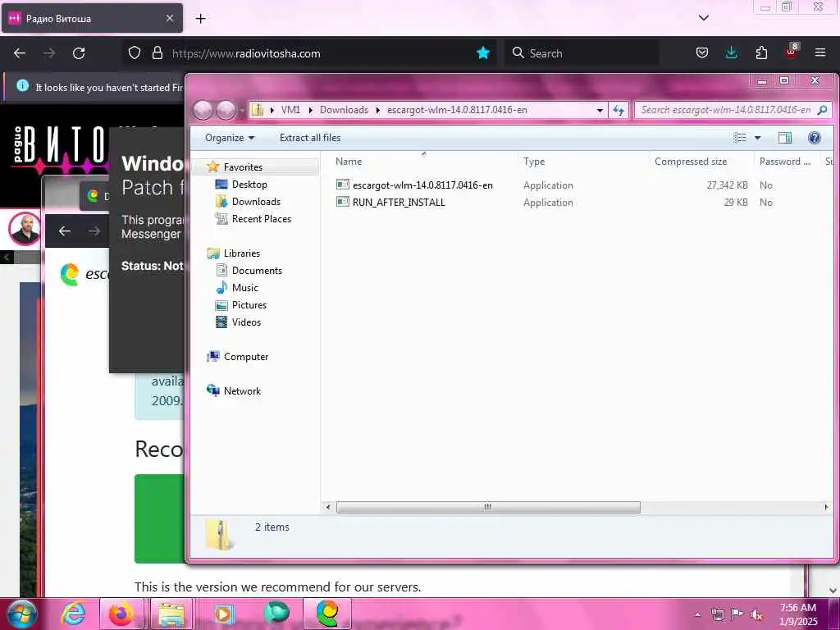This screenshot has width=840, height=630.
Task: Click the Firefox bookmark star icon
Action: click(482, 52)
